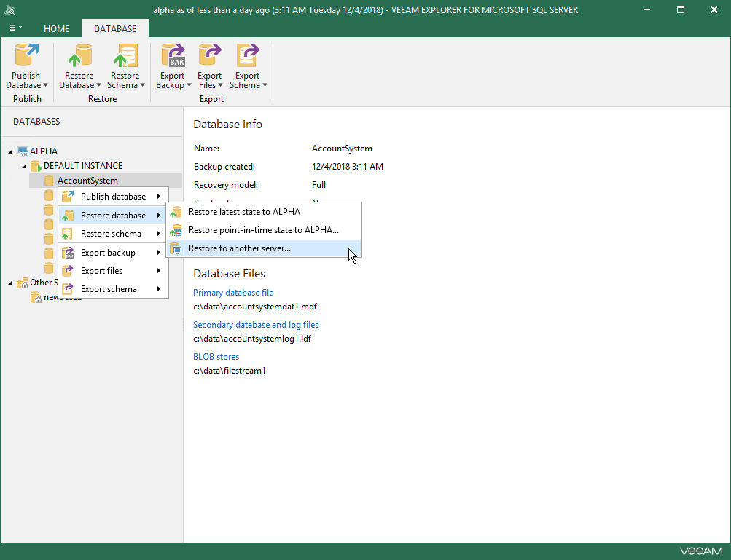Click the Primary database file link
This screenshot has height=560, width=731.
pyautogui.click(x=233, y=293)
